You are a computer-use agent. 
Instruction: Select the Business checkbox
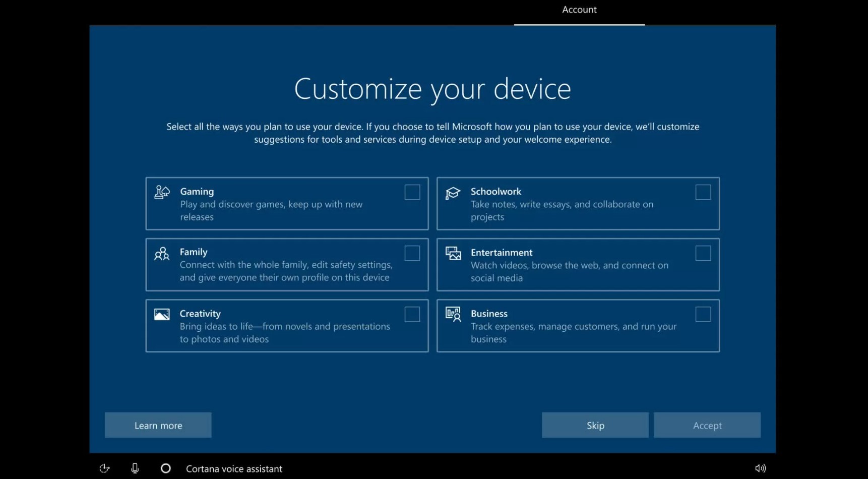tap(703, 314)
